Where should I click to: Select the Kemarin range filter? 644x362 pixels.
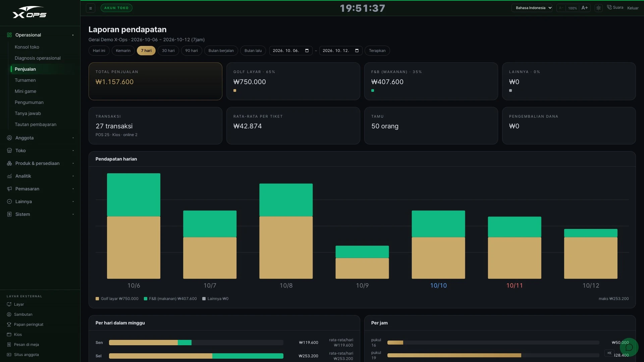click(123, 51)
